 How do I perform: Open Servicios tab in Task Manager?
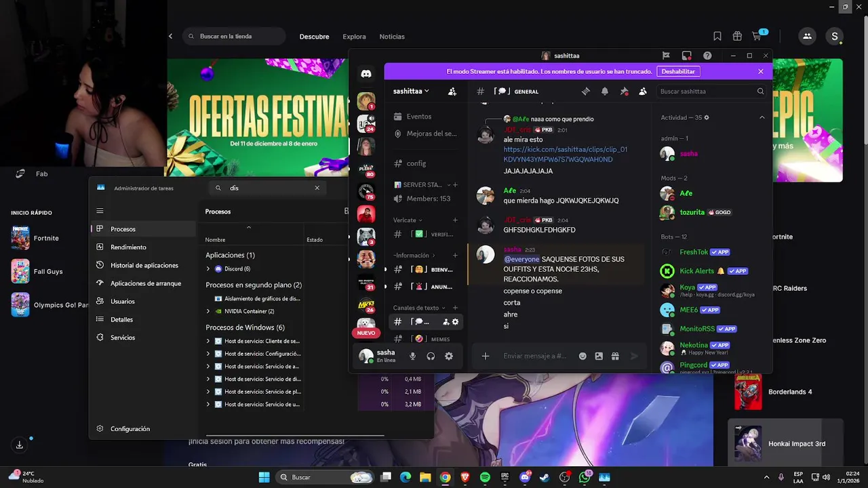pos(142,338)
